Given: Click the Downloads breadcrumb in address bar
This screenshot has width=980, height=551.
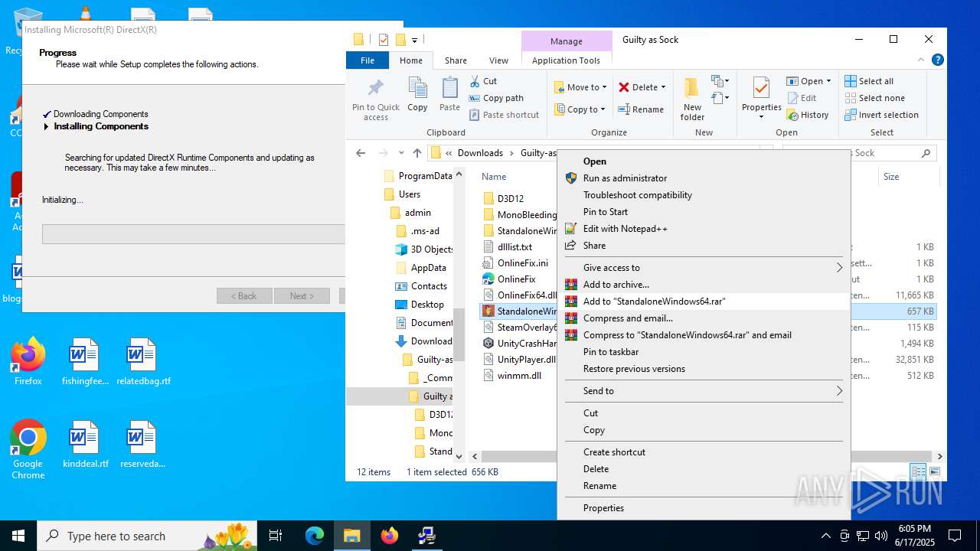Looking at the screenshot, I should pyautogui.click(x=480, y=153).
